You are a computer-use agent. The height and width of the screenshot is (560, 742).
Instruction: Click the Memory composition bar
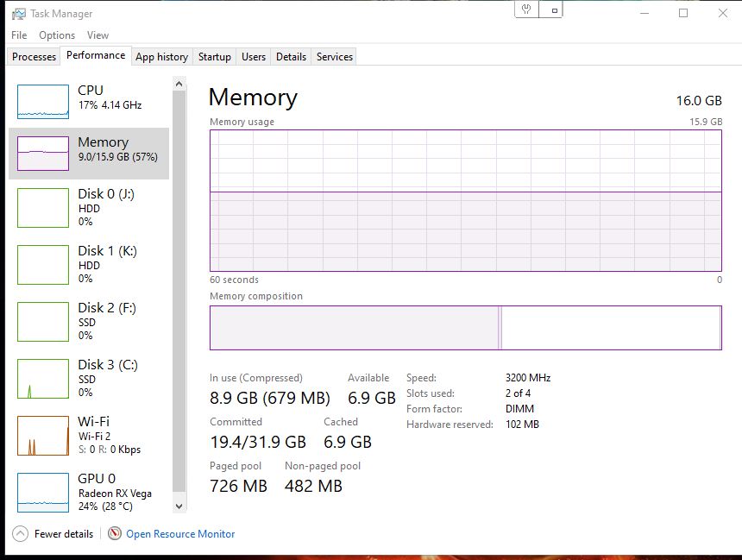coord(465,328)
